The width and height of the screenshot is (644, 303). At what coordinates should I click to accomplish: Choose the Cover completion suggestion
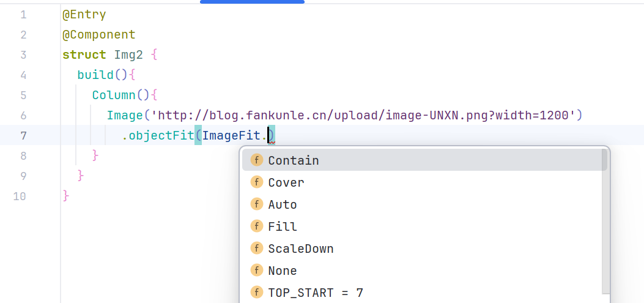point(286,182)
